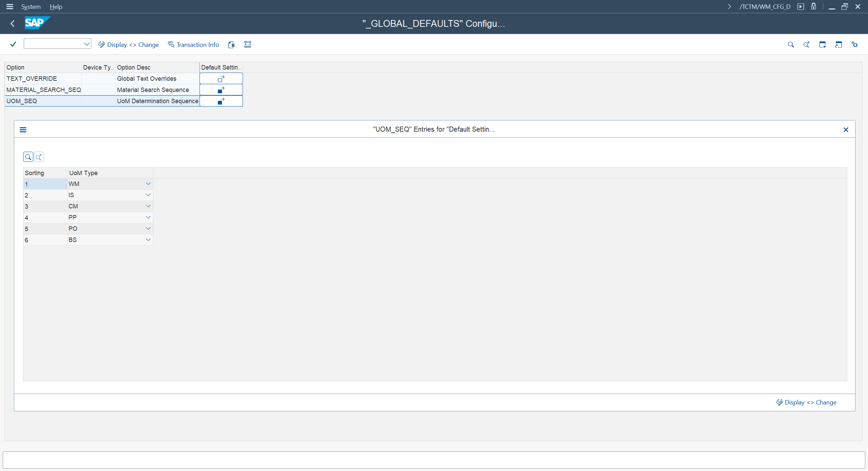Open TEXT_OVERRIDE default settings detail button
This screenshot has width=868, height=471.
coord(221,79)
